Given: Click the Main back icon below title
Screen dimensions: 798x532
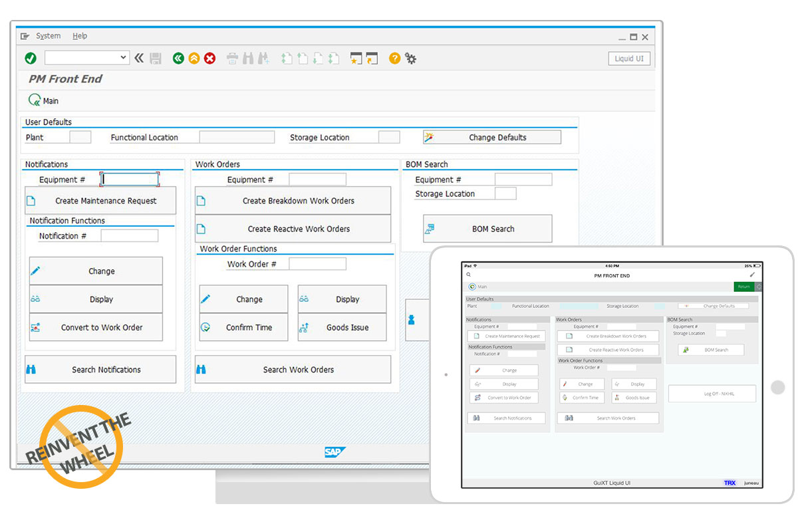Looking at the screenshot, I should coord(35,100).
